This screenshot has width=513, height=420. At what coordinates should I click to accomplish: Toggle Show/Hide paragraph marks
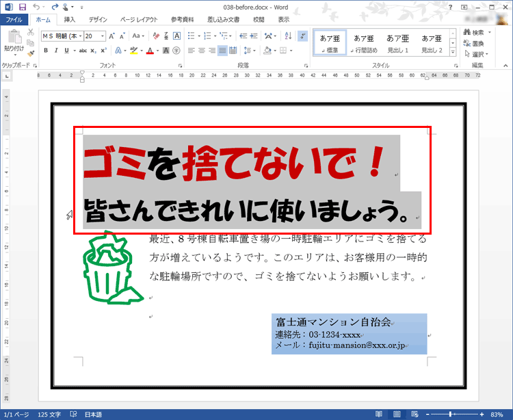[x=302, y=36]
